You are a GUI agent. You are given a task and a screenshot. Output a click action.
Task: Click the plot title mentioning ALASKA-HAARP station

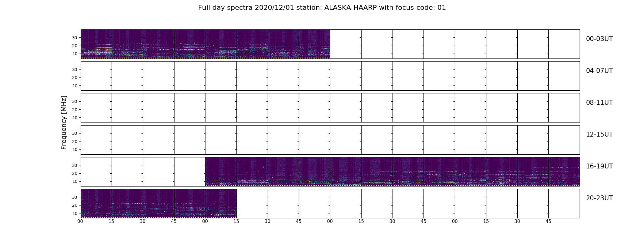tap(322, 8)
